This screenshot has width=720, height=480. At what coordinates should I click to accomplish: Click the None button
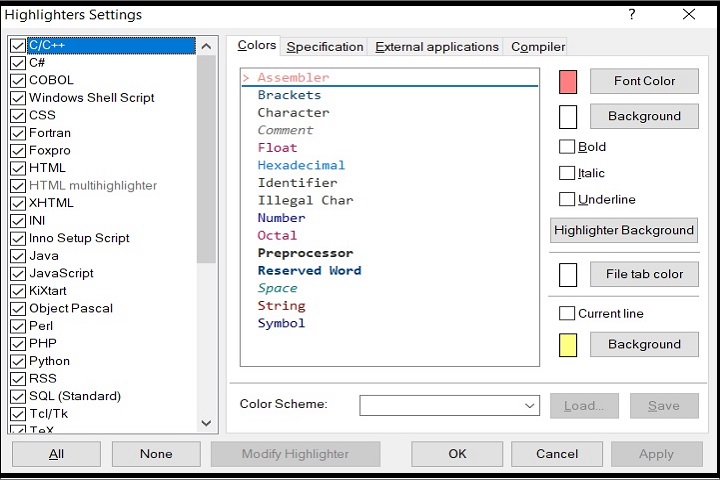pos(156,454)
